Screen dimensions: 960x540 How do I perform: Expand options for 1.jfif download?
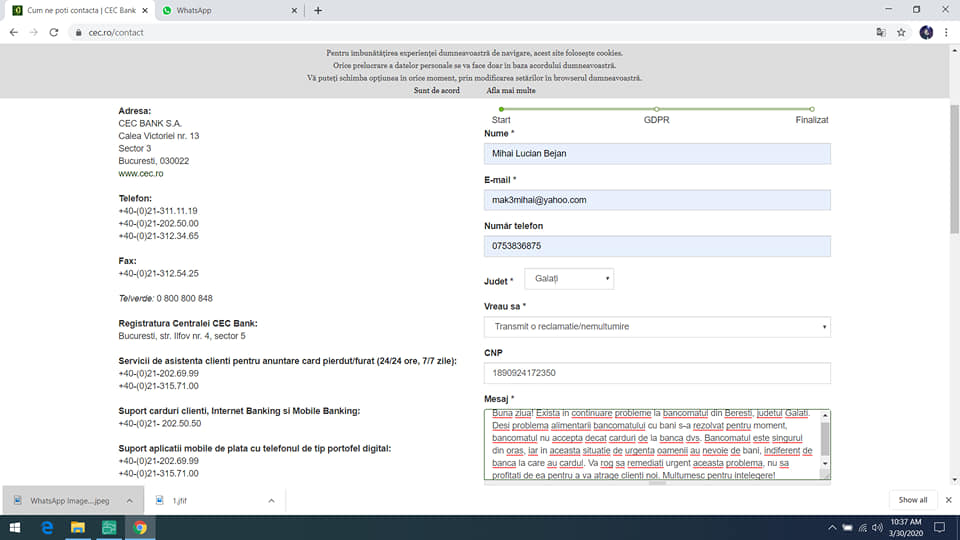(271, 501)
